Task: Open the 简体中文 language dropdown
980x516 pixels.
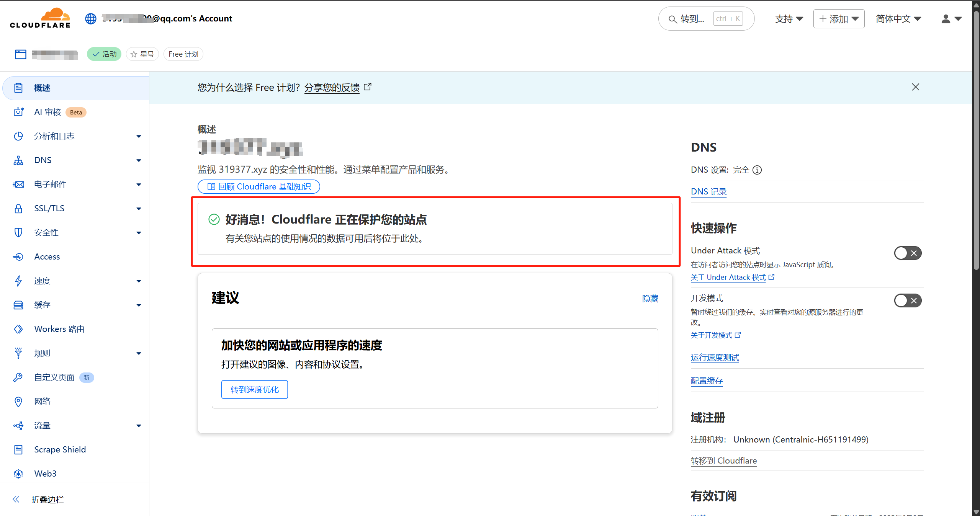Action: [898, 19]
